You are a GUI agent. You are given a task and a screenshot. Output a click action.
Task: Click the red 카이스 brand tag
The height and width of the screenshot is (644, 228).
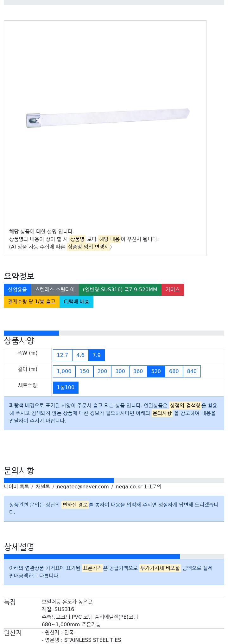tap(173, 290)
